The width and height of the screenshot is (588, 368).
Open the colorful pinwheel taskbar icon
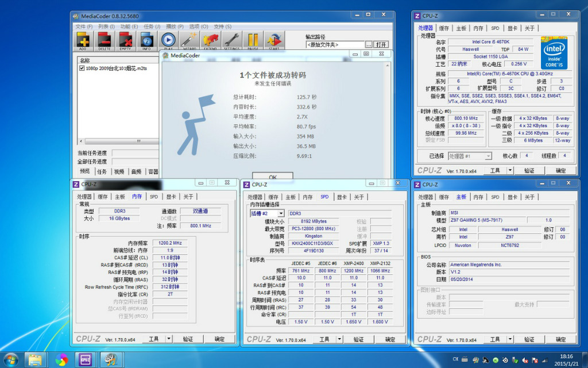(x=62, y=360)
